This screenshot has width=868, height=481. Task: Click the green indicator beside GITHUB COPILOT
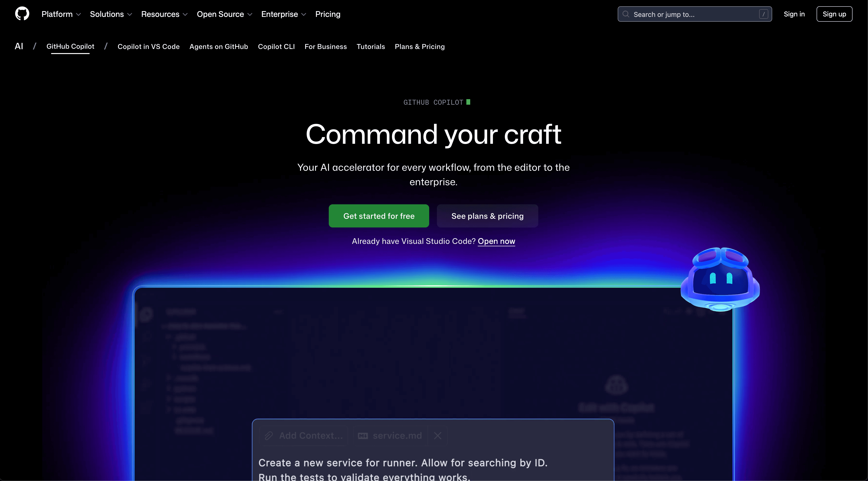click(x=468, y=102)
